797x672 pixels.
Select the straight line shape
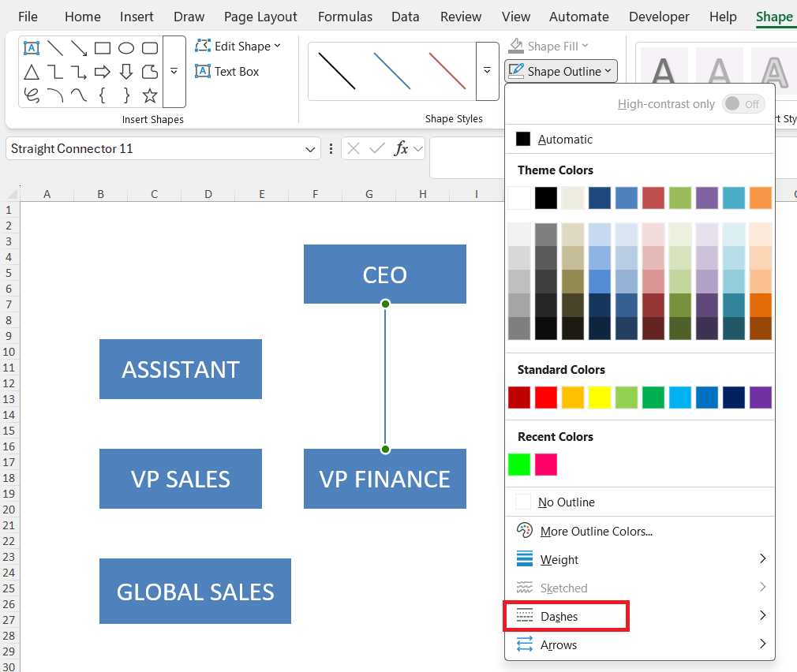click(55, 48)
